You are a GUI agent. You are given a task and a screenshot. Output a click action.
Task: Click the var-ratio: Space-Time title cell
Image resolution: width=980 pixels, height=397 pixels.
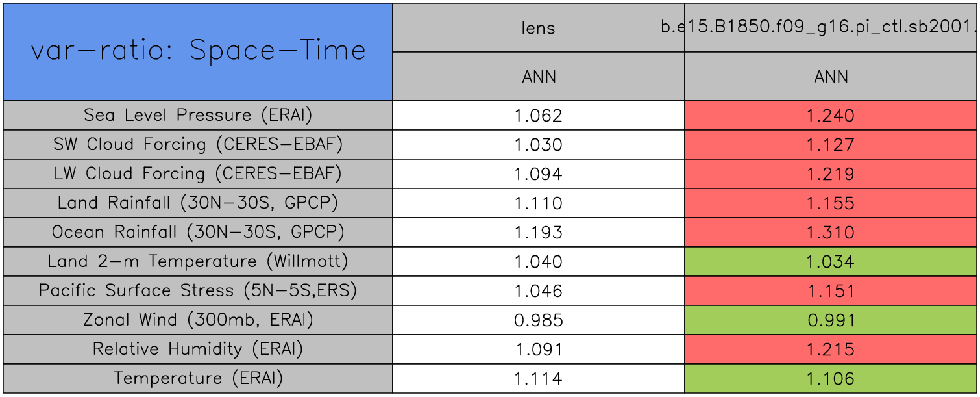click(198, 52)
